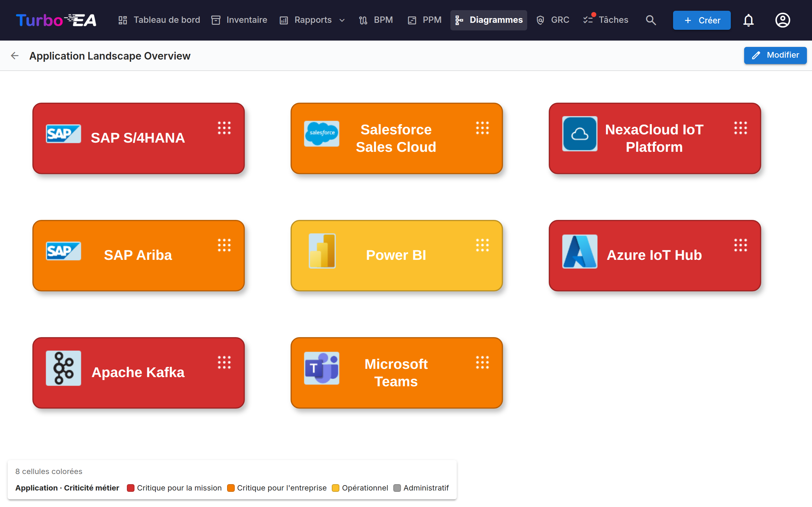Open the Inventaire menu item

[239, 20]
